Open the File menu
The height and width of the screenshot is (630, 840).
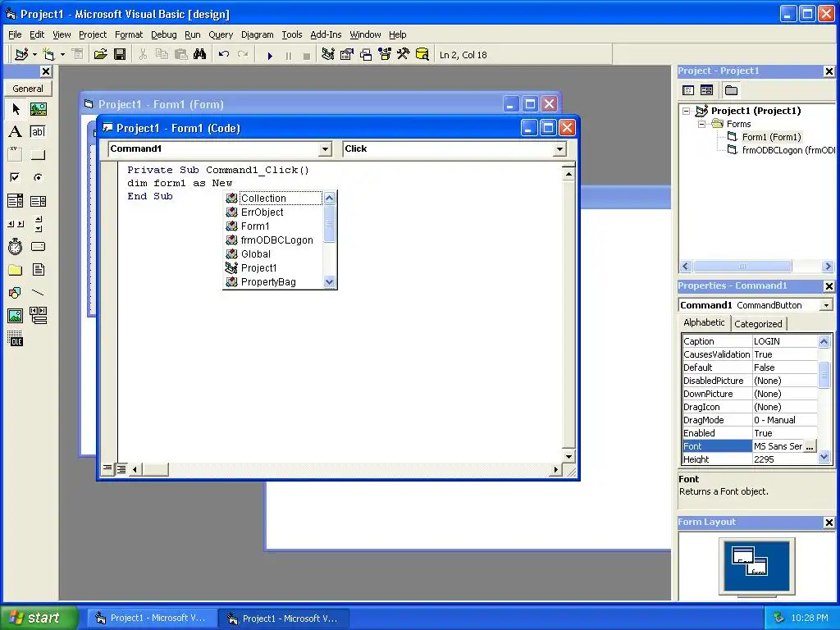(x=15, y=34)
